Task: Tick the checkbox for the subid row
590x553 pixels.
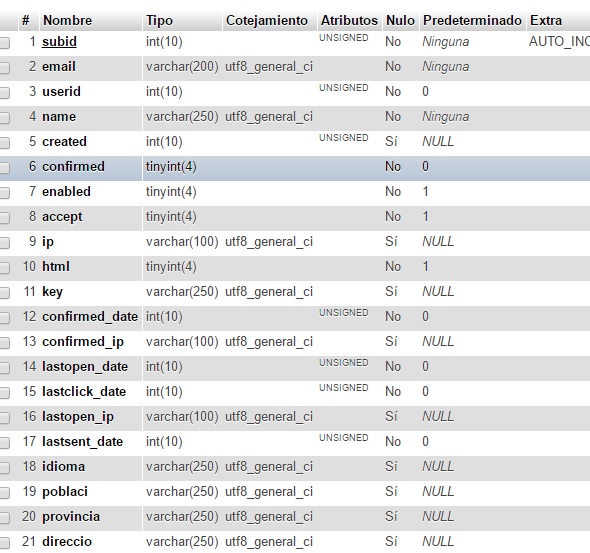Action: tap(5, 43)
